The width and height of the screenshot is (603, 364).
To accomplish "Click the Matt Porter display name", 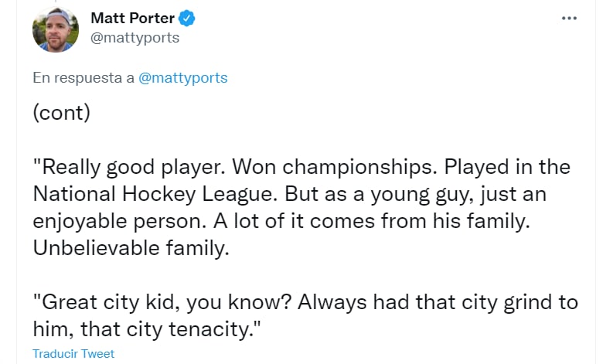I will (x=132, y=18).
